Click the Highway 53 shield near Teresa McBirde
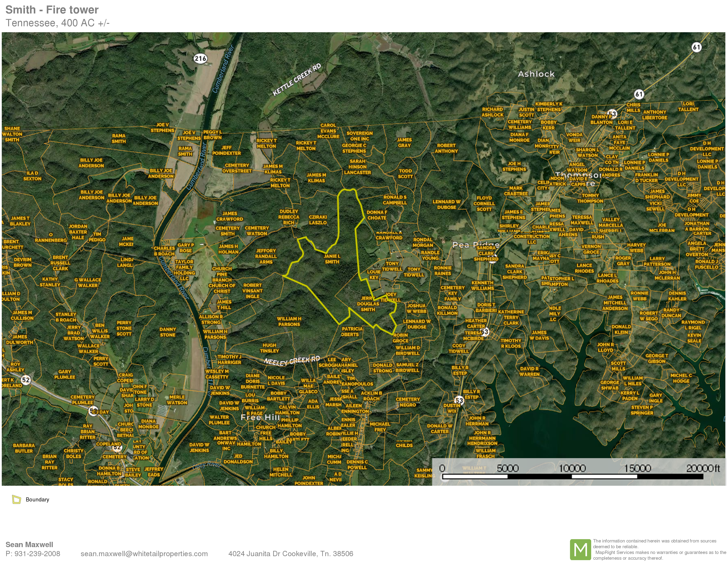This screenshot has width=728, height=563. [x=485, y=332]
